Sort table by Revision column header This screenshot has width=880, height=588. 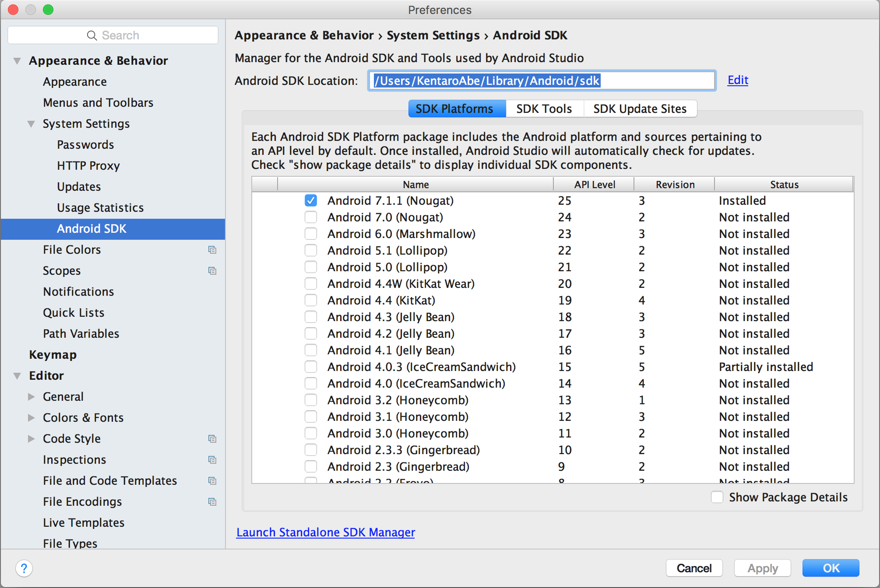675,185
